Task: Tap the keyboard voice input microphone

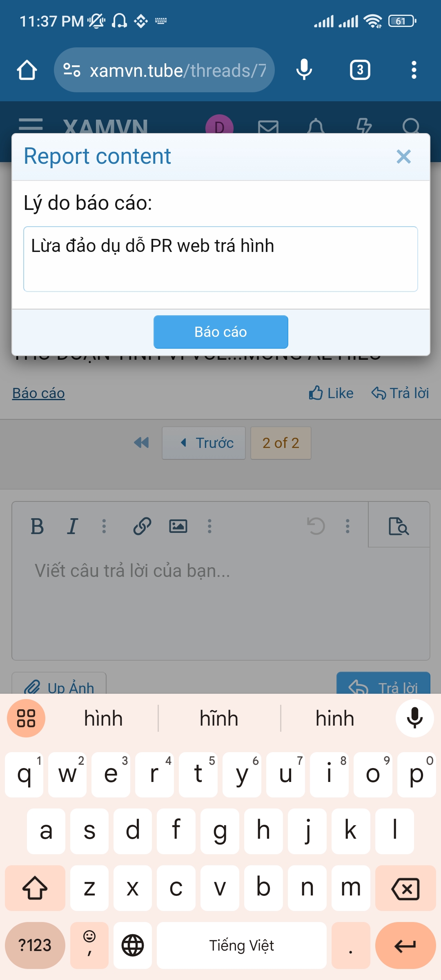Action: 414,718
